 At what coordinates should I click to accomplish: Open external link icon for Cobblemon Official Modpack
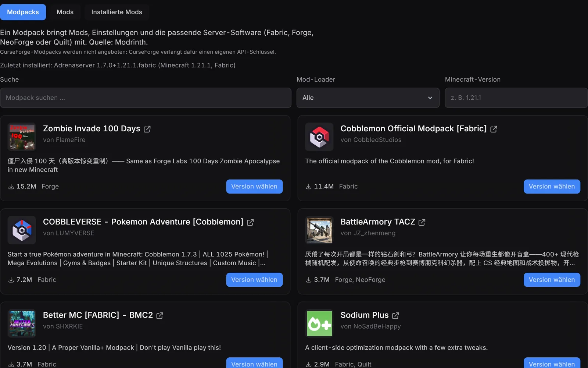(494, 129)
